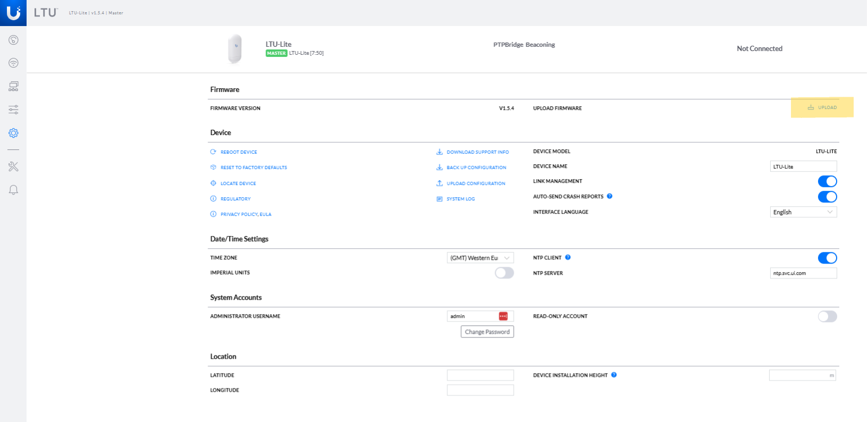Click the NTP Server input field
868x422 pixels.
(803, 273)
